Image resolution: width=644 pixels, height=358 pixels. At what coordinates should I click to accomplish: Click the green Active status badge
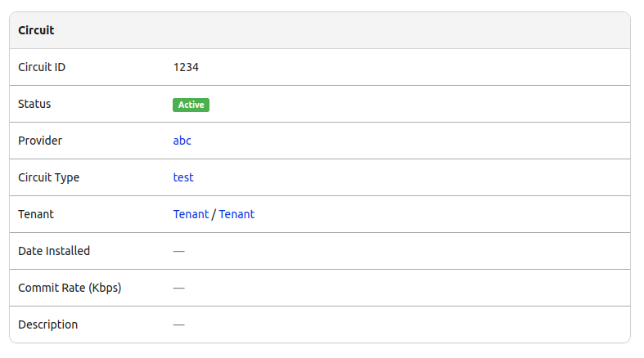pos(191,105)
